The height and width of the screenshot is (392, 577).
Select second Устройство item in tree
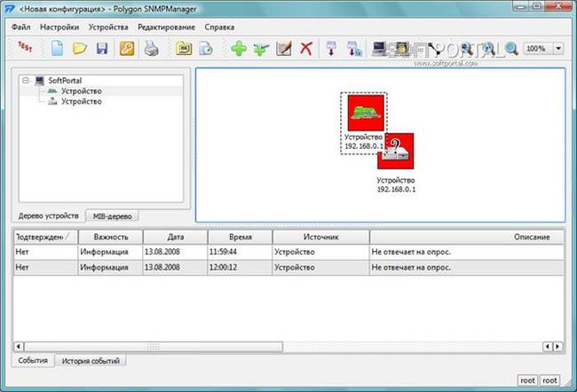(82, 101)
